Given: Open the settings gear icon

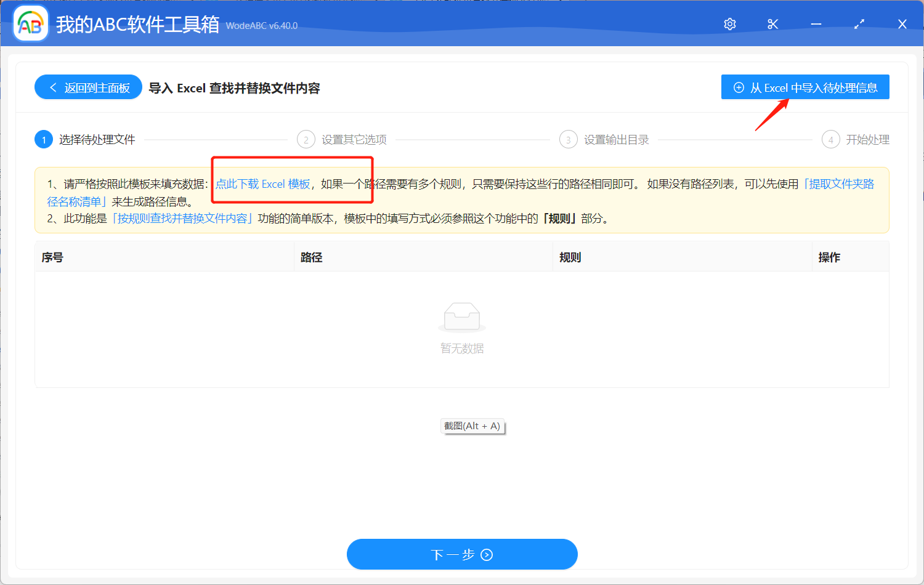Looking at the screenshot, I should pos(729,23).
